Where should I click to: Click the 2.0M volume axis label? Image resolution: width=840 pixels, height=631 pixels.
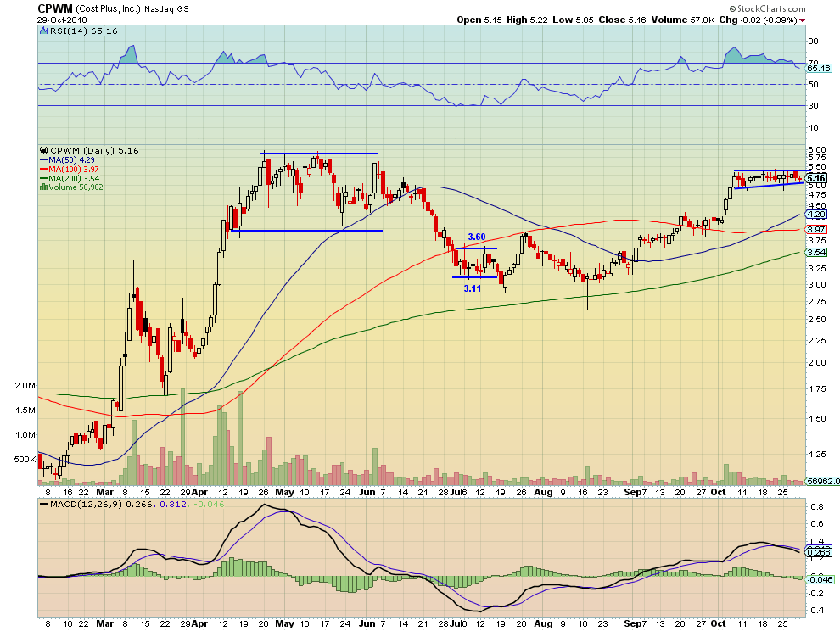tap(25, 386)
